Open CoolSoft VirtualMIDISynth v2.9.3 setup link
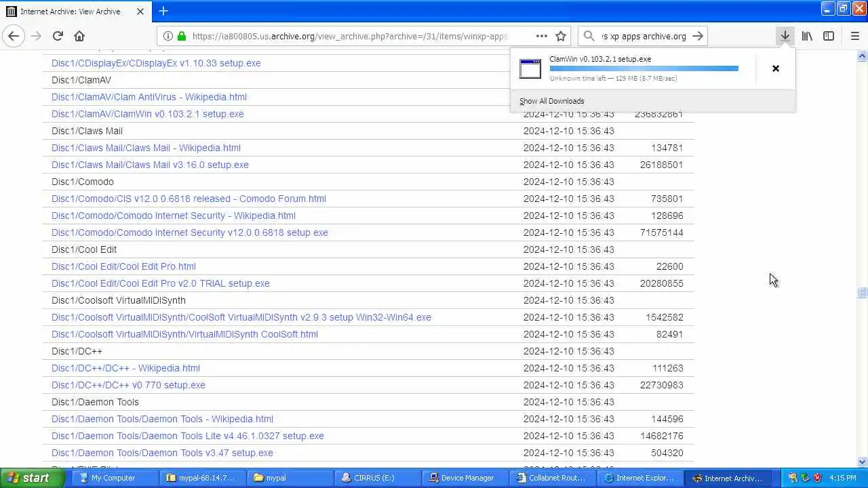Image resolution: width=868 pixels, height=488 pixels. point(241,317)
